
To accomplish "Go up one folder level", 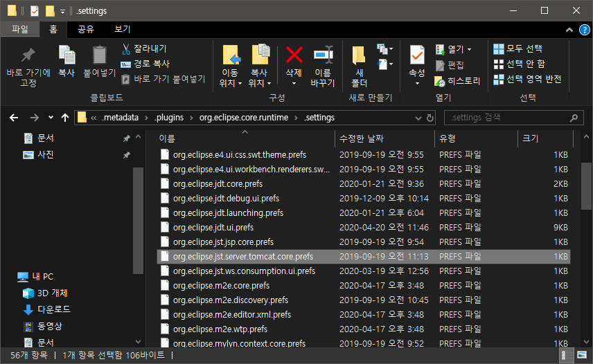I will (65, 118).
